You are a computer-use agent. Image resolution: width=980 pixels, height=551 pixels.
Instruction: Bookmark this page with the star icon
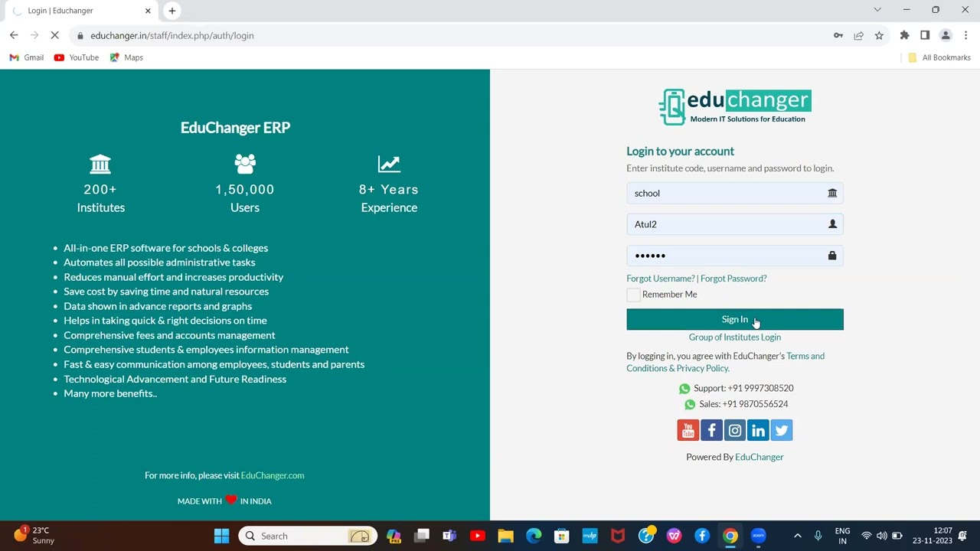click(879, 35)
